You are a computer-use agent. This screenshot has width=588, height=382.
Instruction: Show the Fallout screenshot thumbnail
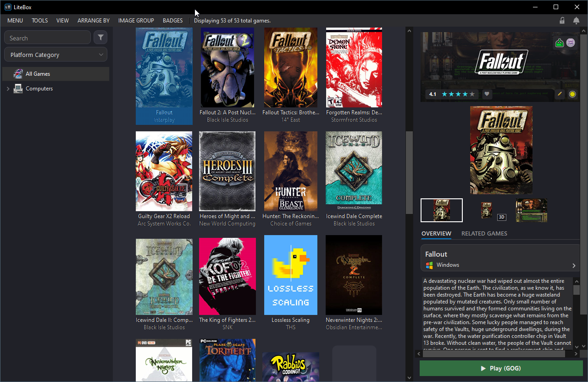(x=532, y=210)
